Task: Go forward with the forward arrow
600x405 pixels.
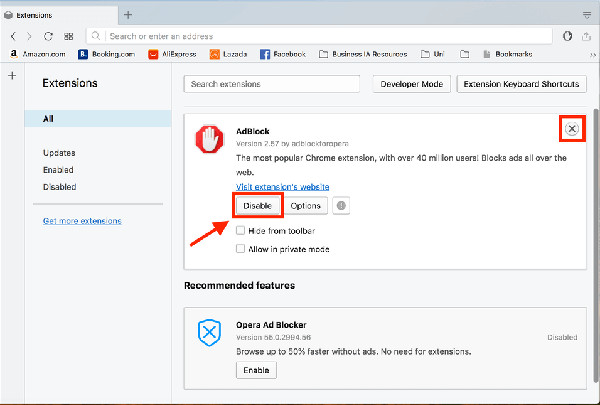Action: 29,36
